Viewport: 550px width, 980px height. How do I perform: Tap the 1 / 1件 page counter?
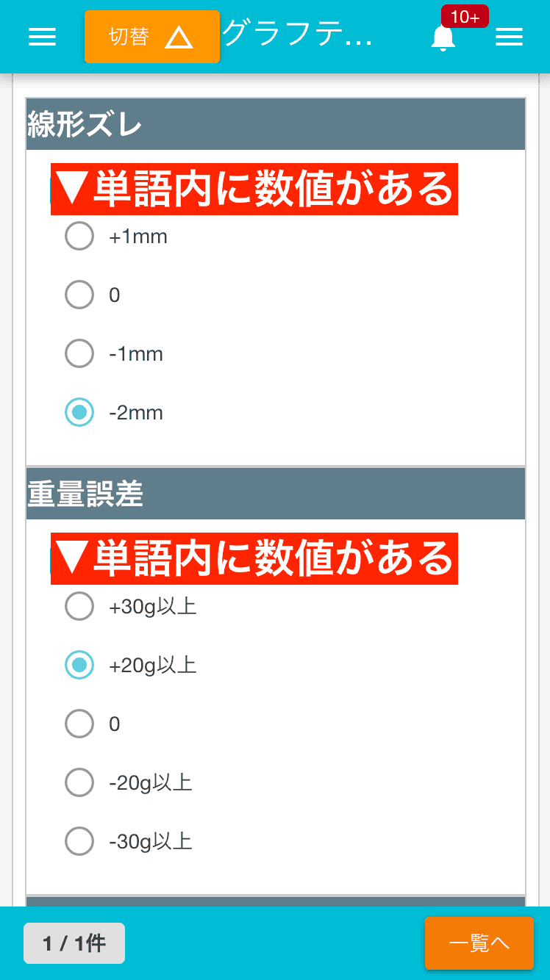(74, 943)
